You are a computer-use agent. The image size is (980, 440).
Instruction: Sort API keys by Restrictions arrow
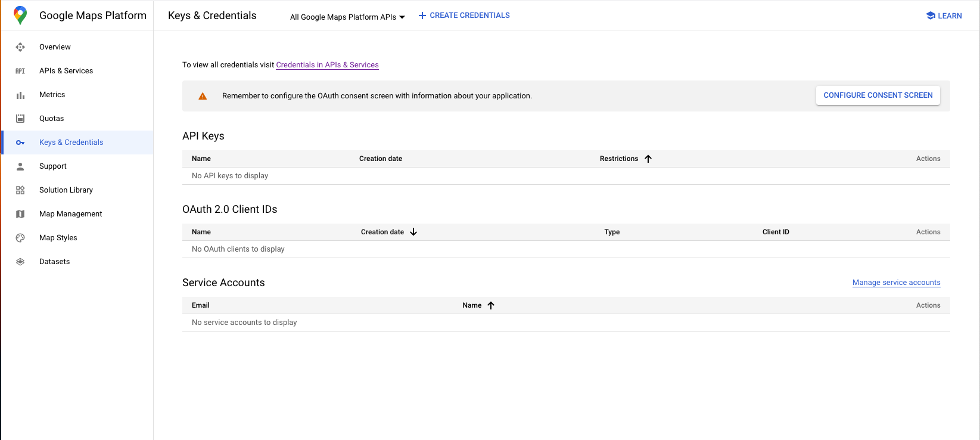coord(648,159)
